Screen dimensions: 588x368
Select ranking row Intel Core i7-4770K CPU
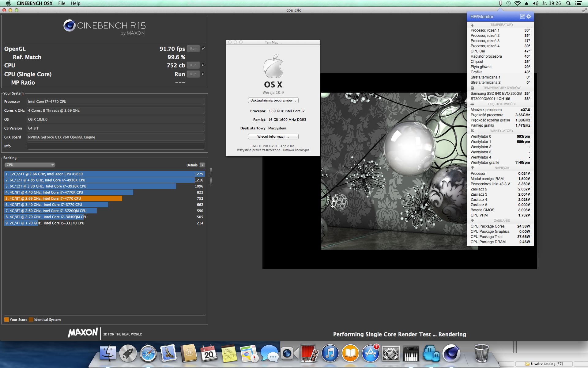[104, 192]
